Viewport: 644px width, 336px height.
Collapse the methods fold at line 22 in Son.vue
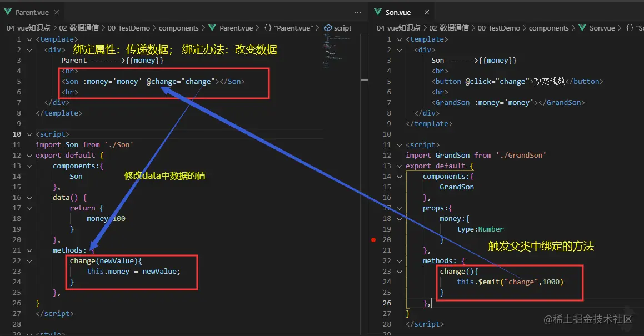pyautogui.click(x=399, y=261)
